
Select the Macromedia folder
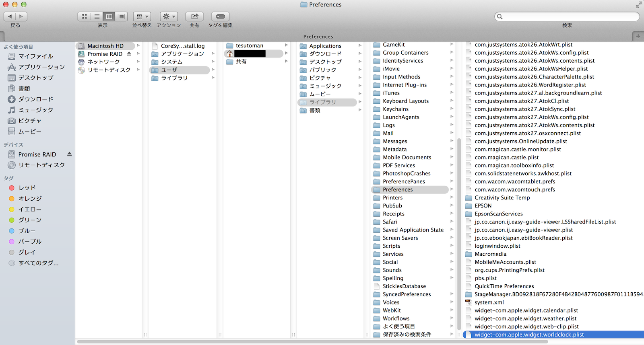pyautogui.click(x=491, y=254)
